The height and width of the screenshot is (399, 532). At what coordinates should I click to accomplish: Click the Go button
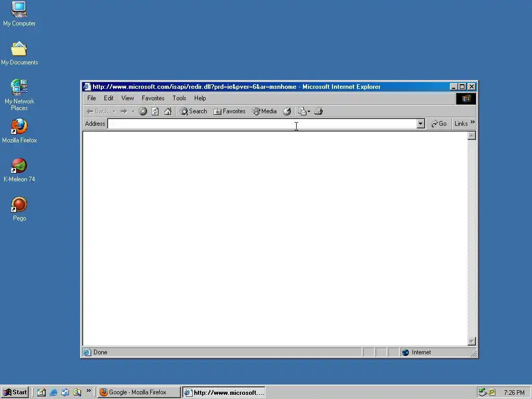tap(438, 124)
